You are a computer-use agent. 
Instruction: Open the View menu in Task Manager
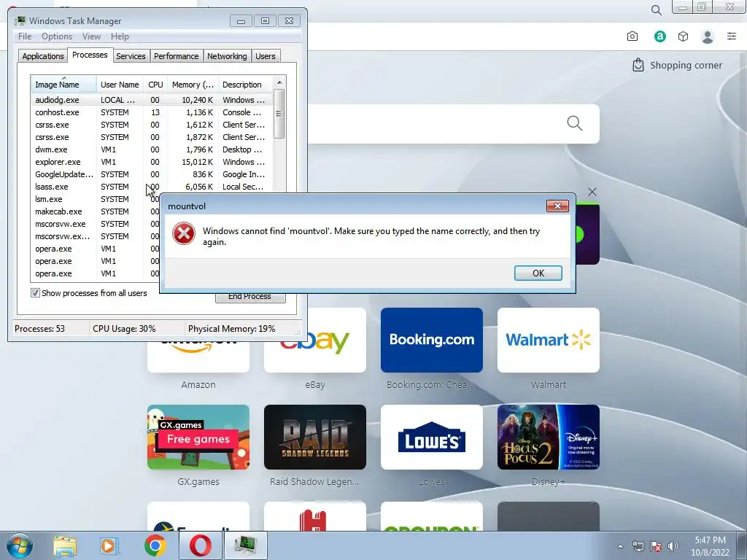click(91, 36)
